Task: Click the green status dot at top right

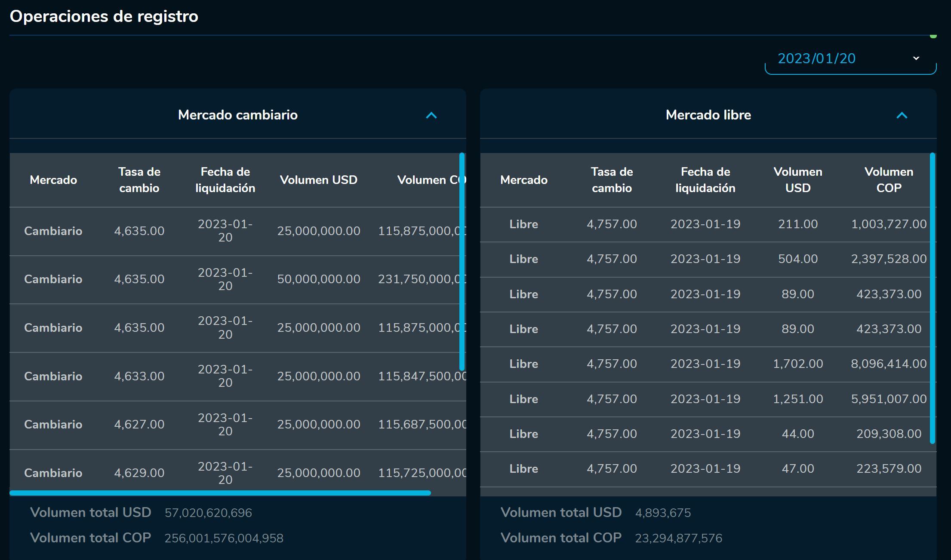Action: [x=933, y=36]
